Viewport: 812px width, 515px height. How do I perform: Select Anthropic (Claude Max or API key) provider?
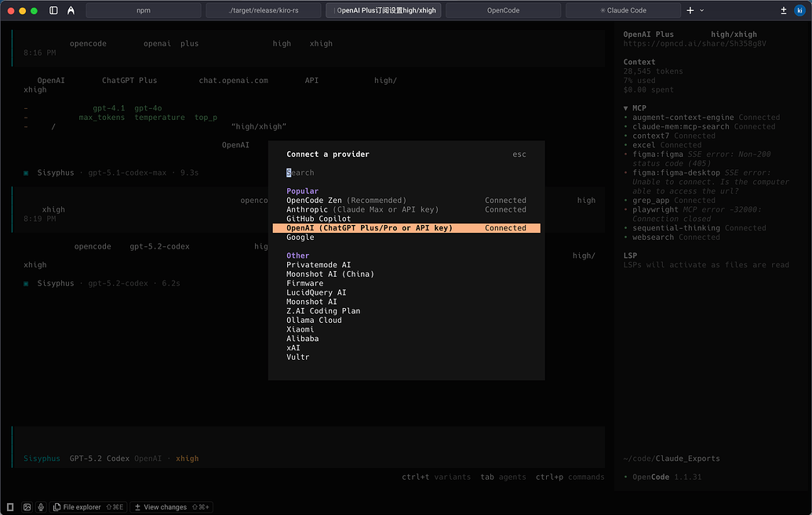(406, 209)
